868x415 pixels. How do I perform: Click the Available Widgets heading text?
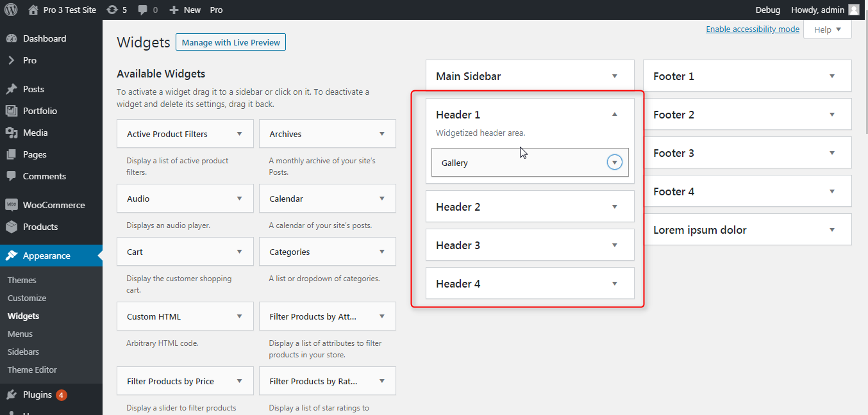click(x=161, y=74)
